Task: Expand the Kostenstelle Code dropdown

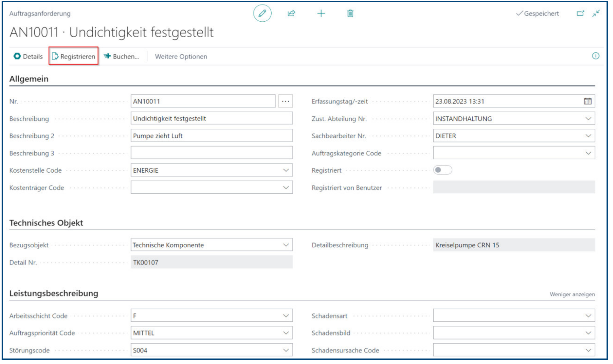Action: coord(286,170)
